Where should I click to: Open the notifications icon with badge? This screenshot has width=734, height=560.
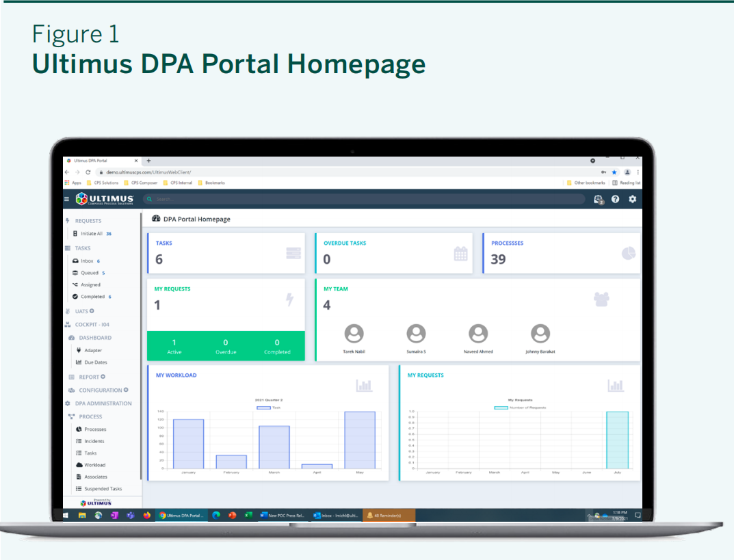(x=599, y=199)
